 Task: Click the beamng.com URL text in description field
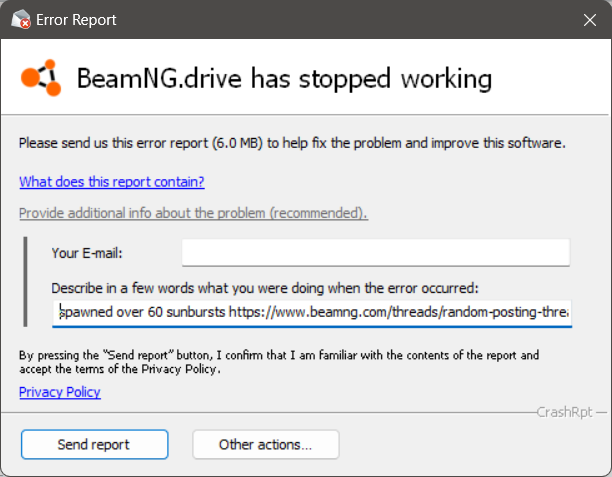point(399,312)
